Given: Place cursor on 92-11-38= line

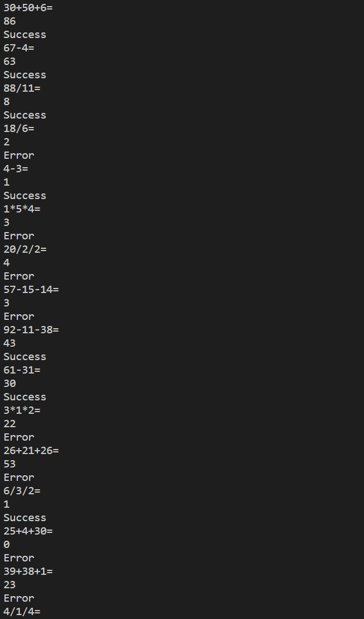Looking at the screenshot, I should [x=31, y=330].
